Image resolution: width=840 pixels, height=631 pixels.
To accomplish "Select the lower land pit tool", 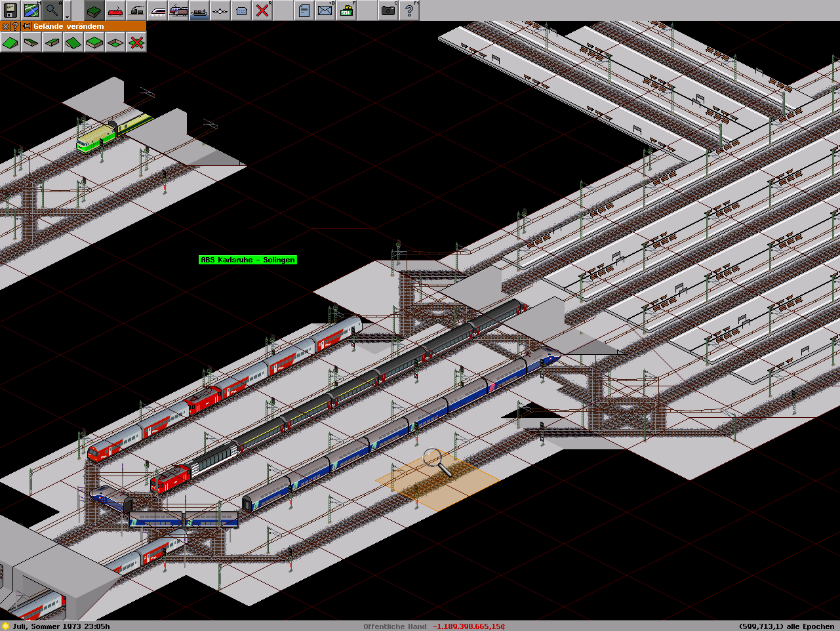I will pos(115,43).
